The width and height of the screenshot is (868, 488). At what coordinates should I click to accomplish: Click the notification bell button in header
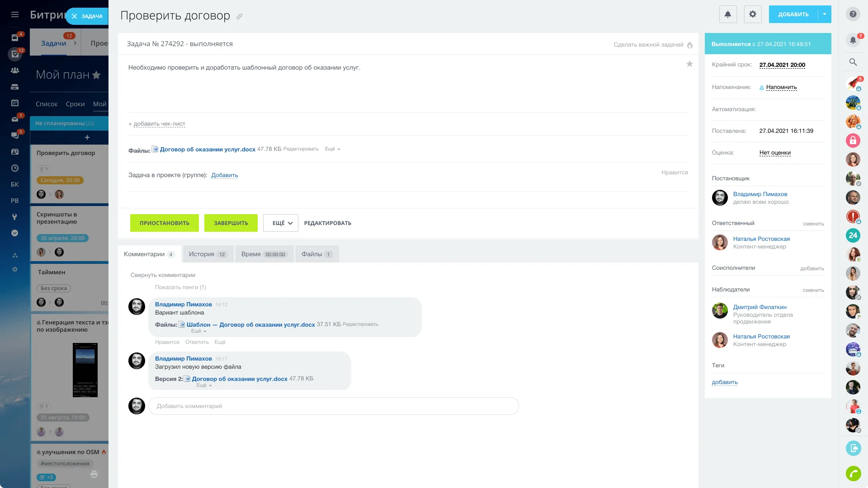(727, 14)
